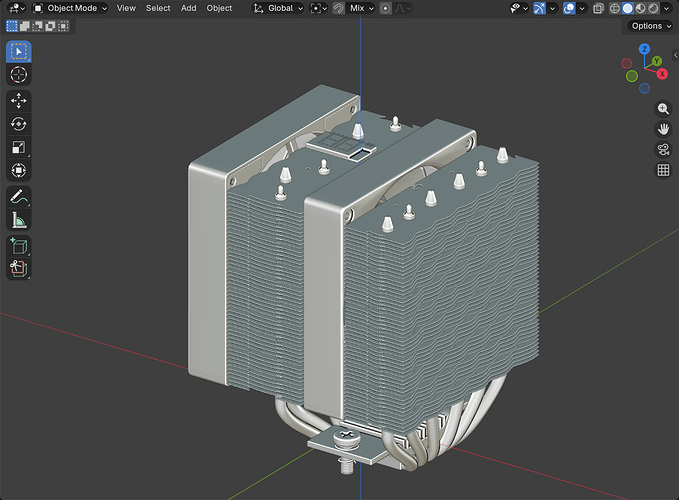Image resolution: width=679 pixels, height=500 pixels.
Task: Select the Rotate tool
Action: [19, 124]
